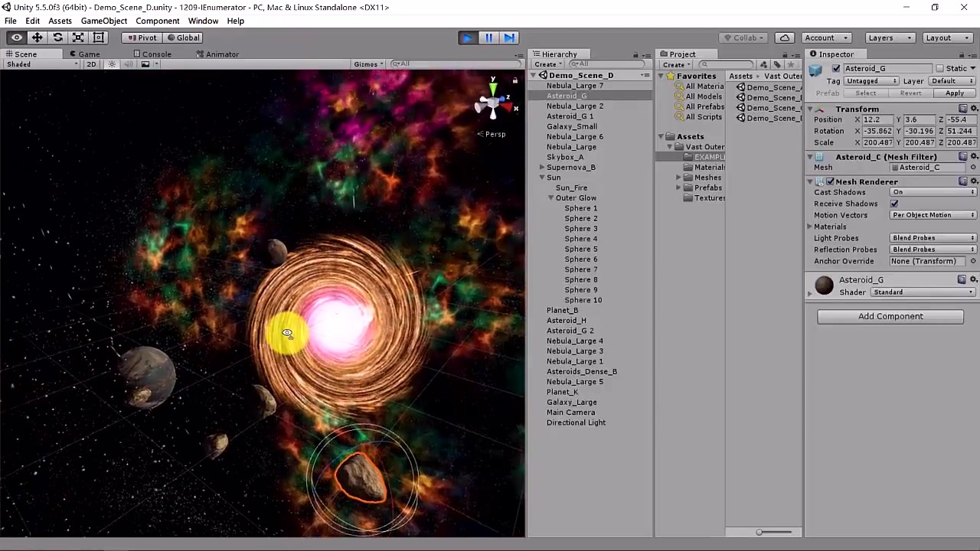Open Mesh Renderer help icon
This screenshot has width=980, height=551.
click(x=963, y=181)
